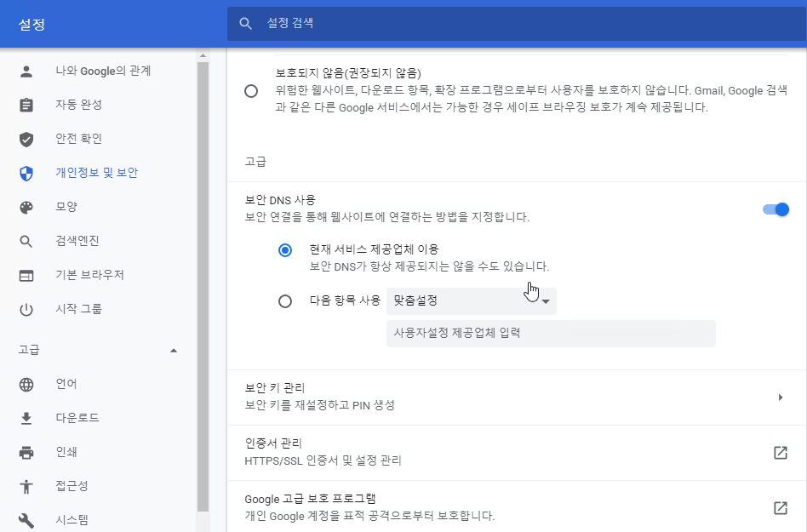The width and height of the screenshot is (807, 532).
Task: Click 보안 연결을 통해 웹사이트에 연결하는 방법을 지정합니다 text
Action: 387,217
